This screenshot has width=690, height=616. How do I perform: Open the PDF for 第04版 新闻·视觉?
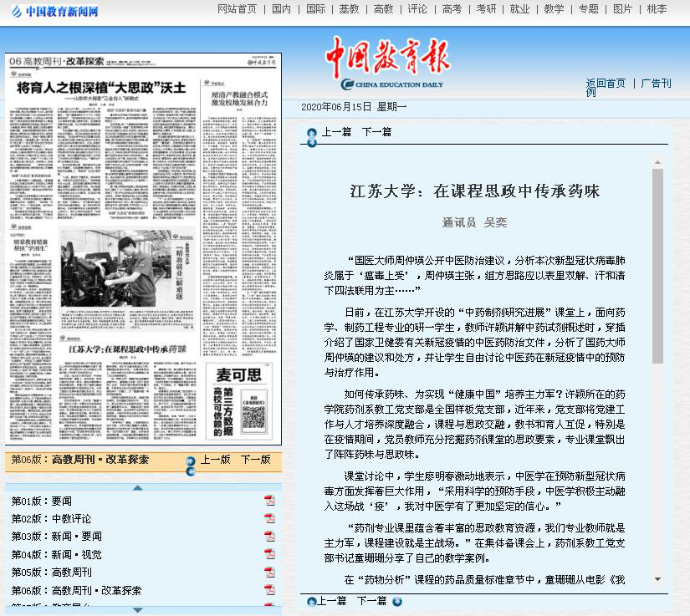pos(269,554)
